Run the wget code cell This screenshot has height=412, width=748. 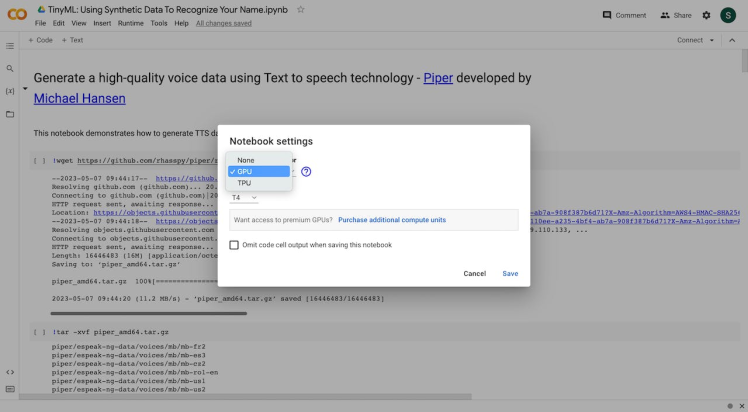point(39,161)
